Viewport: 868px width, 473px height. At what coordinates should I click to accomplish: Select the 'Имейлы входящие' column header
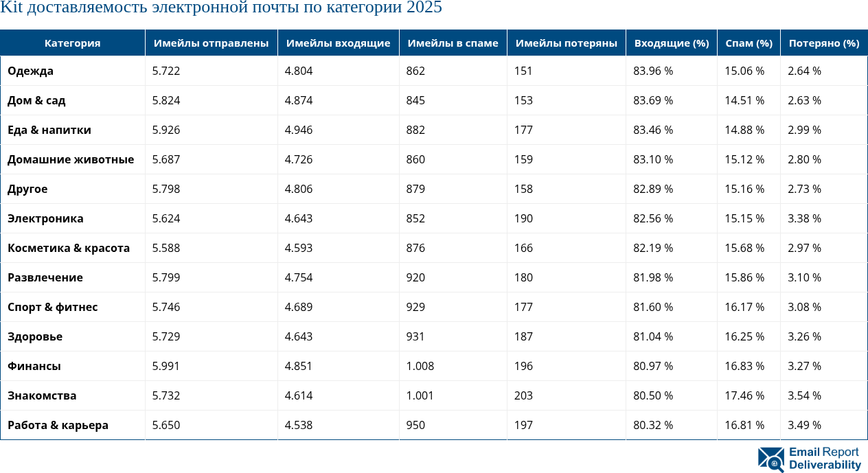(x=339, y=43)
